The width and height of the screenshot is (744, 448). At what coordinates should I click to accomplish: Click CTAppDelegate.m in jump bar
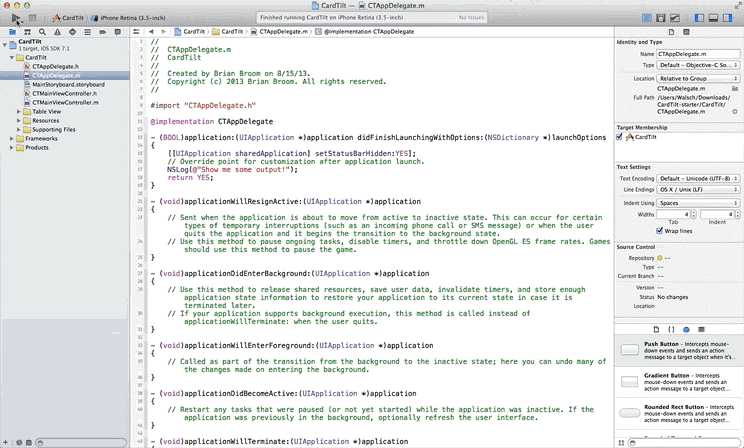279,32
